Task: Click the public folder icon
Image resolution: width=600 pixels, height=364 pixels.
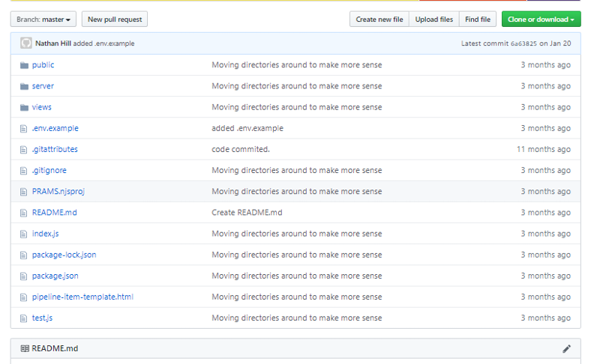Action: click(24, 65)
